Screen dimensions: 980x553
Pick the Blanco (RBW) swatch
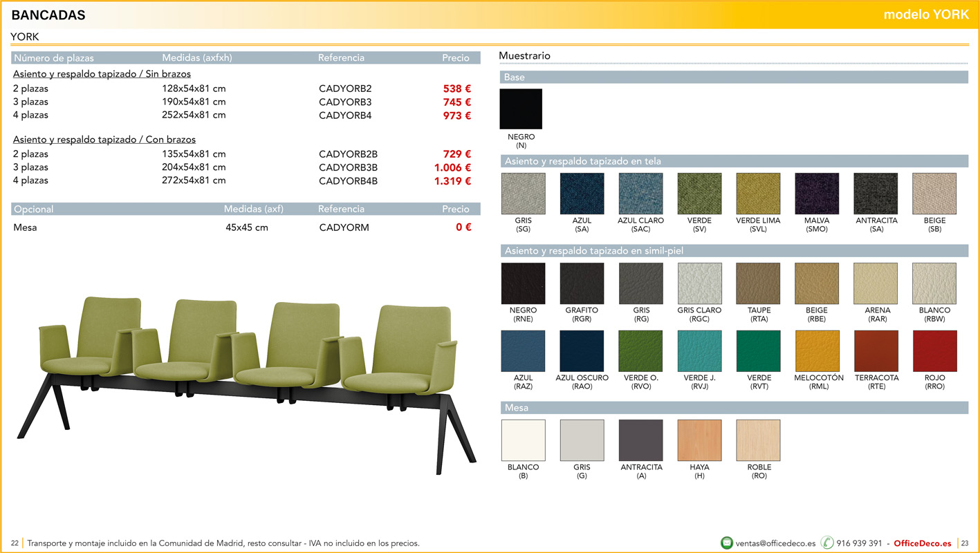934,283
